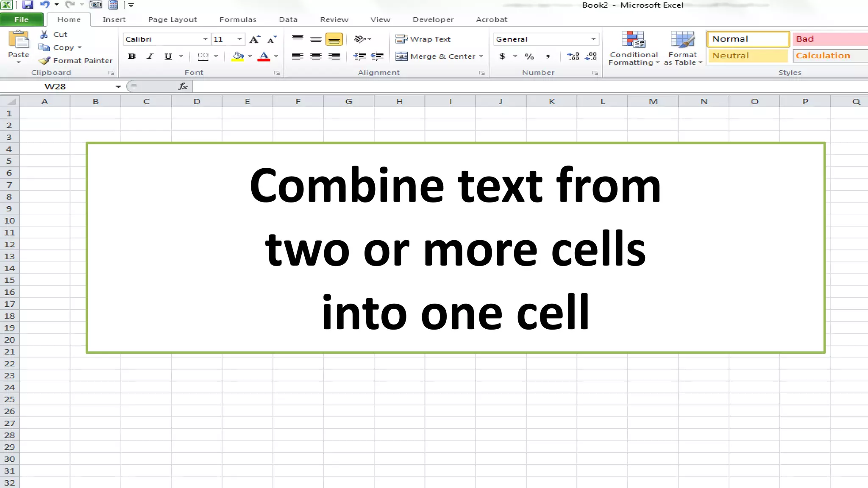Expand the General number format dropdown

[593, 39]
